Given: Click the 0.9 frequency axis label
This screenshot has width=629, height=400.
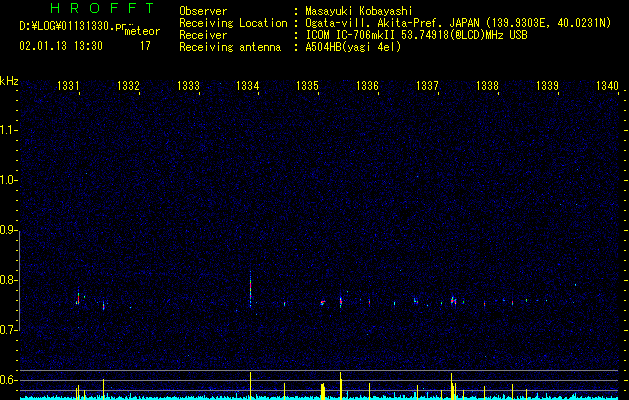Looking at the screenshot, I should tap(8, 230).
